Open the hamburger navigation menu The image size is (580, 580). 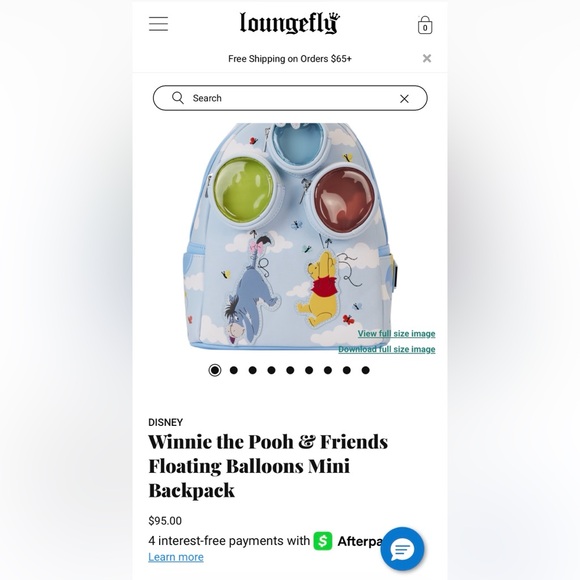(x=158, y=24)
